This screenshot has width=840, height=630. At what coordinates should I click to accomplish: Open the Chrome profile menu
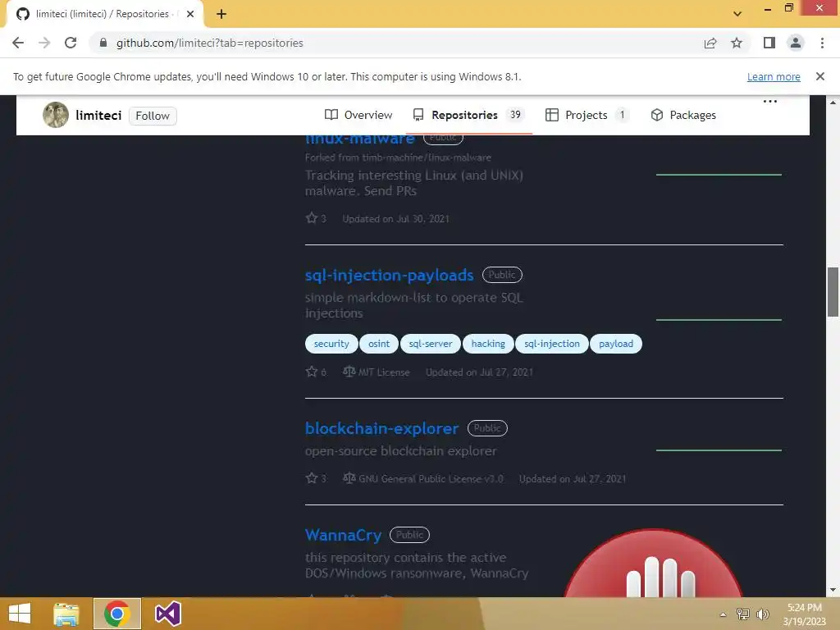click(x=796, y=43)
